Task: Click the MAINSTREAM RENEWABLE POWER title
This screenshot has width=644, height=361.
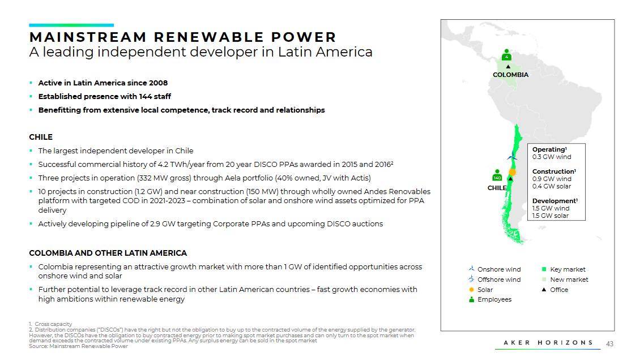Action: 183,37
